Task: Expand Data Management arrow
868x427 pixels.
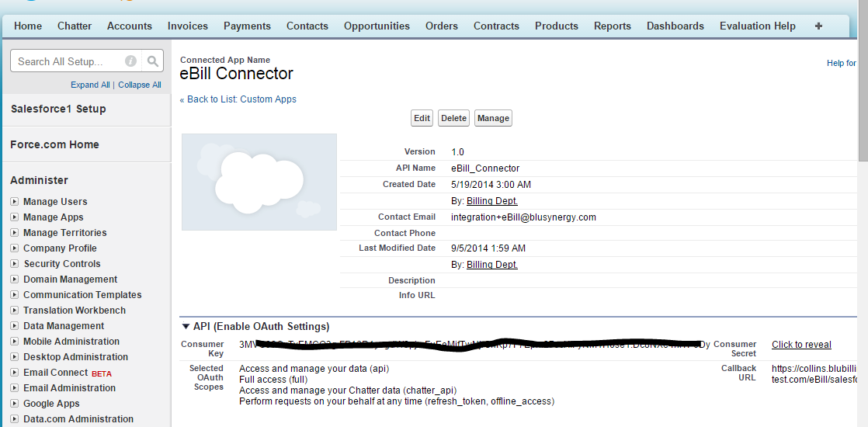Action: (x=15, y=325)
